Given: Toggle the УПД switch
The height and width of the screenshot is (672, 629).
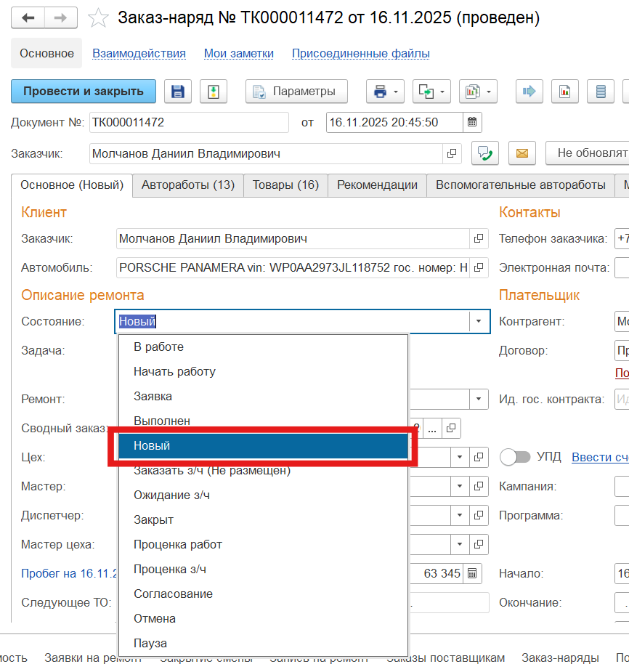Looking at the screenshot, I should tap(515, 457).
